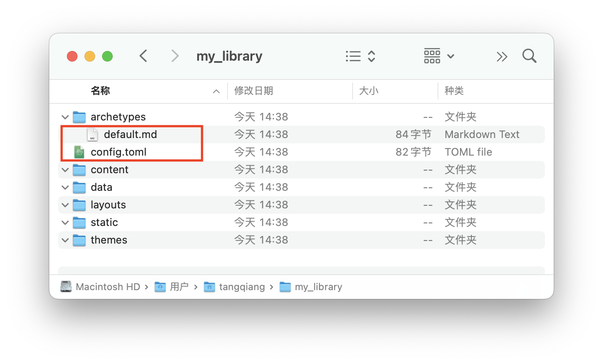Click the Back navigation arrow

pyautogui.click(x=143, y=56)
